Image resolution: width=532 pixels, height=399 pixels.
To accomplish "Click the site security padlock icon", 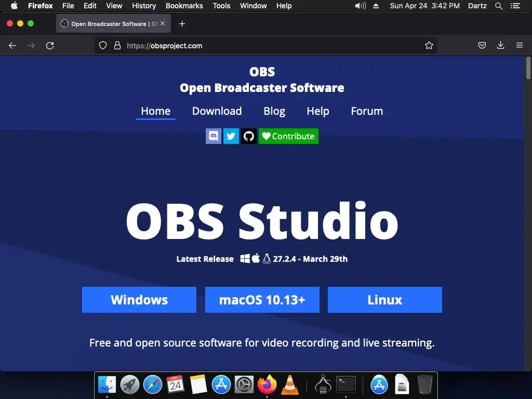I will [117, 46].
